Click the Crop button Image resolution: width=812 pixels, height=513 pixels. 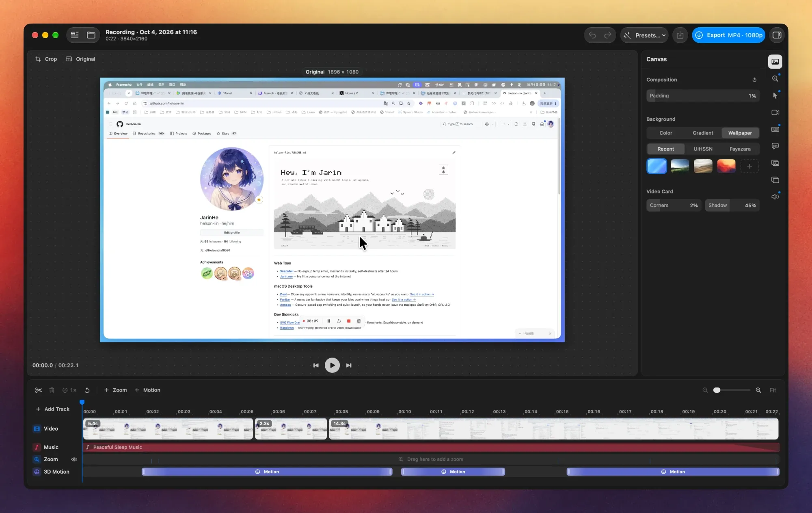(x=46, y=59)
